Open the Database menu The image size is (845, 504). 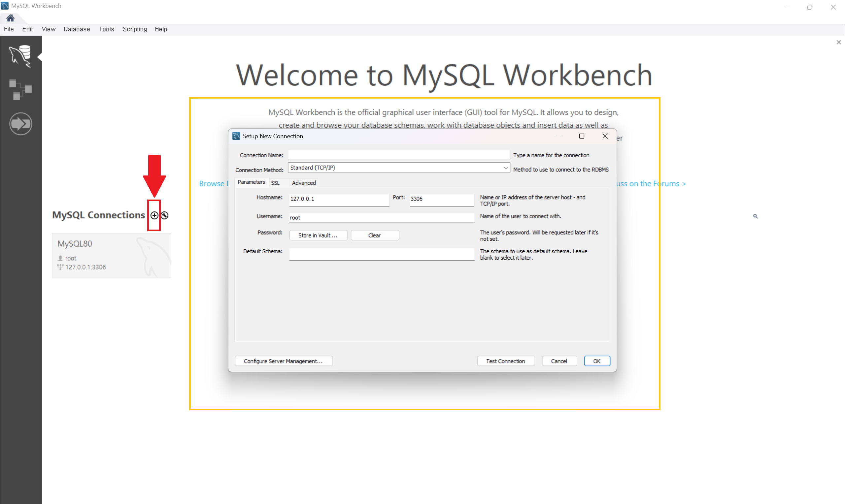pyautogui.click(x=77, y=29)
